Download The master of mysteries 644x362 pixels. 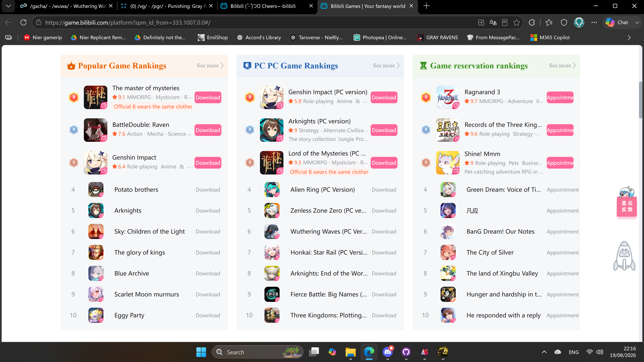[x=208, y=97]
